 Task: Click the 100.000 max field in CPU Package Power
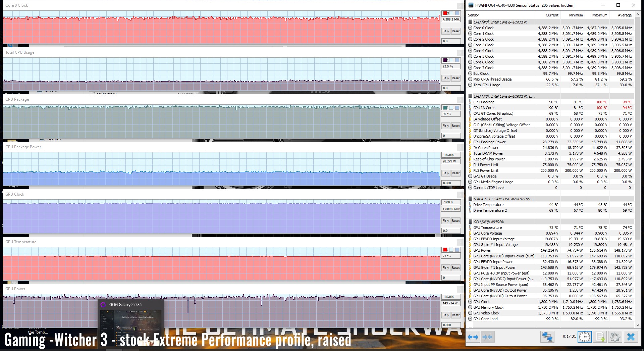pyautogui.click(x=450, y=155)
